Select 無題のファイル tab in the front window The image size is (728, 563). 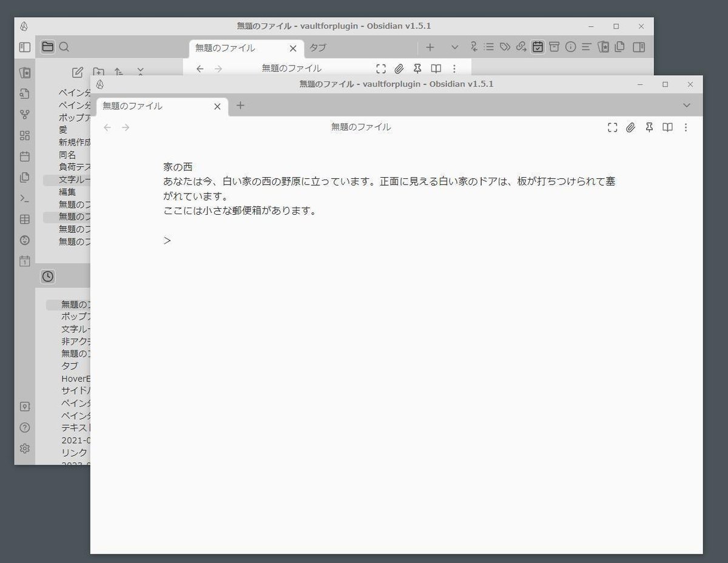coord(162,106)
